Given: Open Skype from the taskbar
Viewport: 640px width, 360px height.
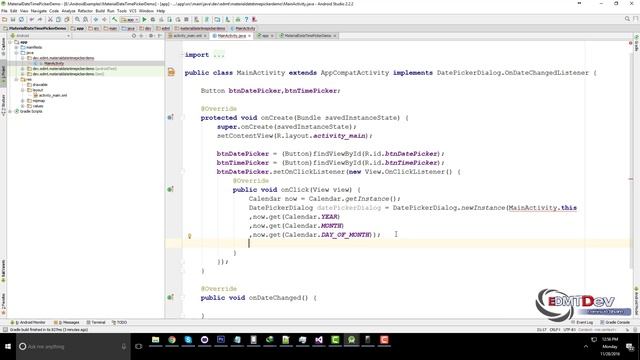Looking at the screenshot, I should click(x=188, y=340).
